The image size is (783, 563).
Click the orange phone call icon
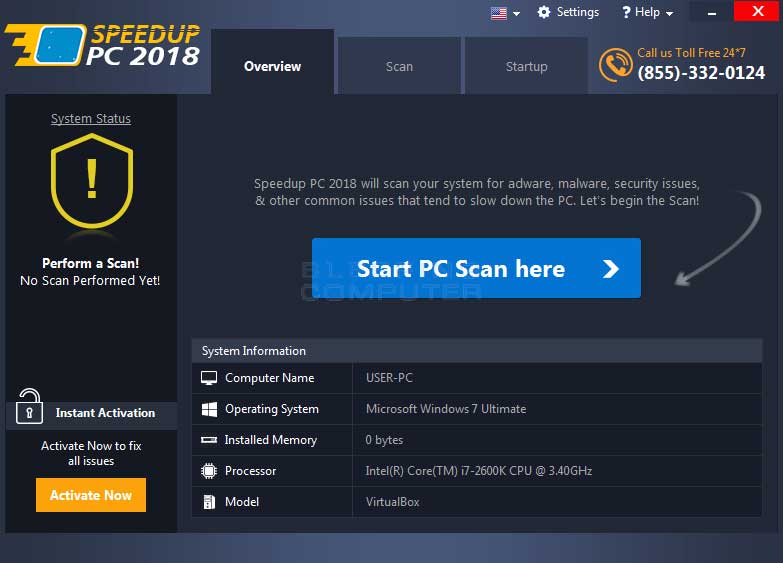pyautogui.click(x=615, y=64)
